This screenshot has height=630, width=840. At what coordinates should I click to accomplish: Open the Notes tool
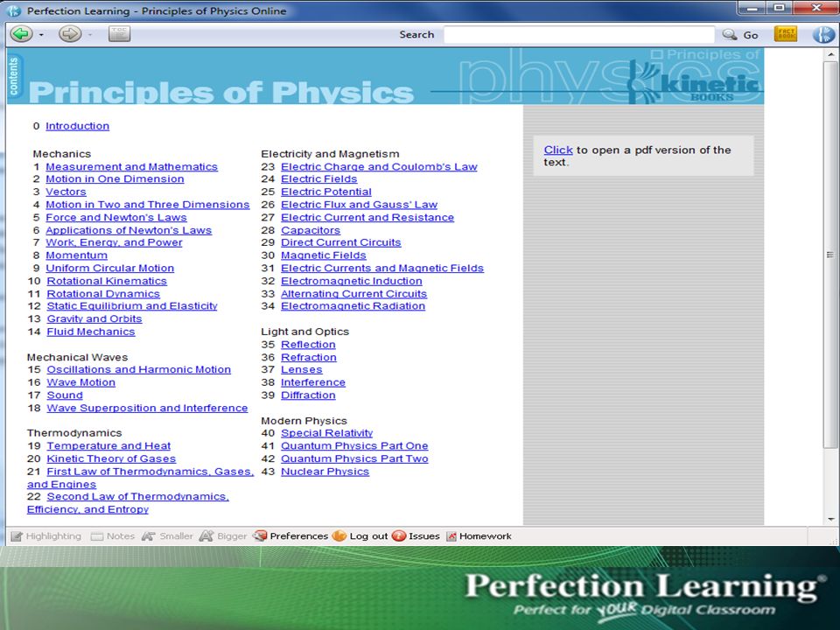(113, 536)
